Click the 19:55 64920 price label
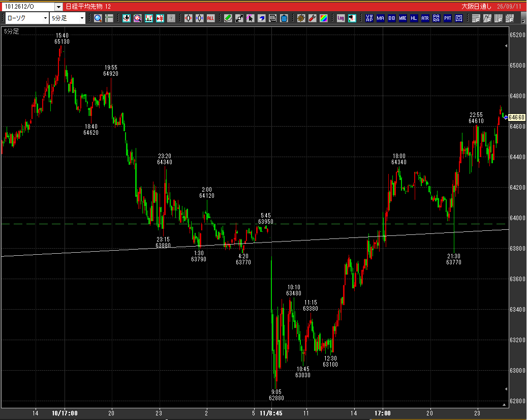 point(111,71)
